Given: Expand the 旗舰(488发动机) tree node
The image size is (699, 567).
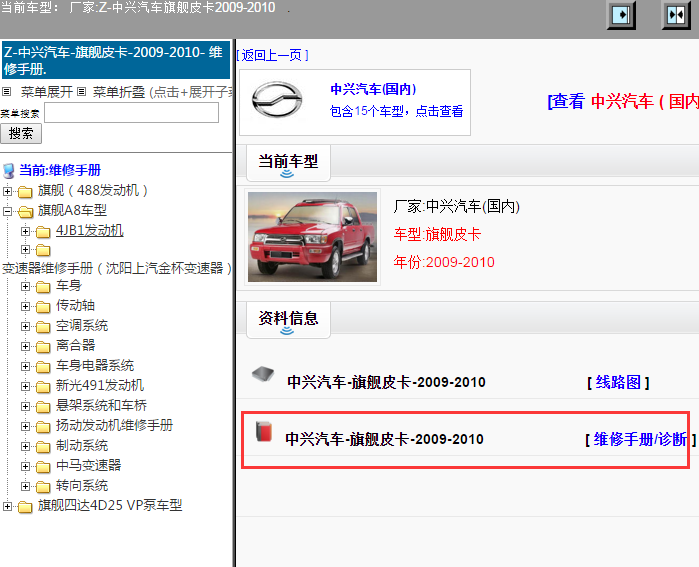Looking at the screenshot, I should pos(7,192).
